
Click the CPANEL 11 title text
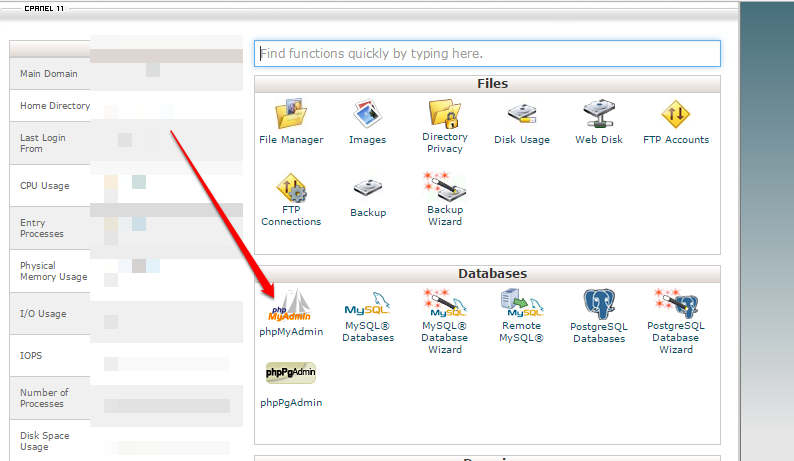point(44,9)
